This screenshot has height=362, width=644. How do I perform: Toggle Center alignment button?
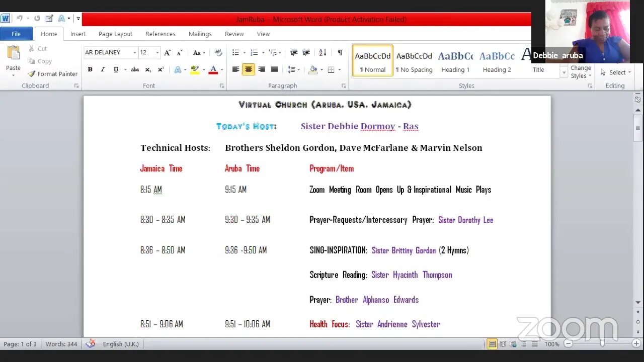click(249, 69)
